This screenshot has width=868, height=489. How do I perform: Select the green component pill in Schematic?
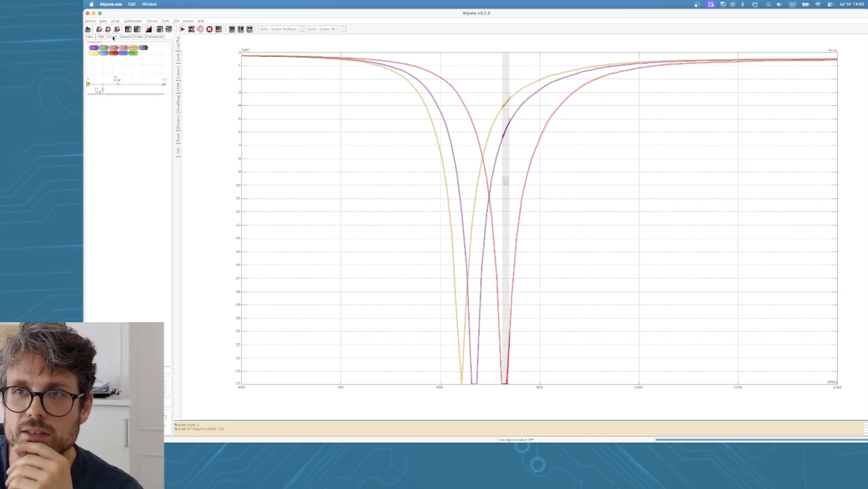[133, 53]
